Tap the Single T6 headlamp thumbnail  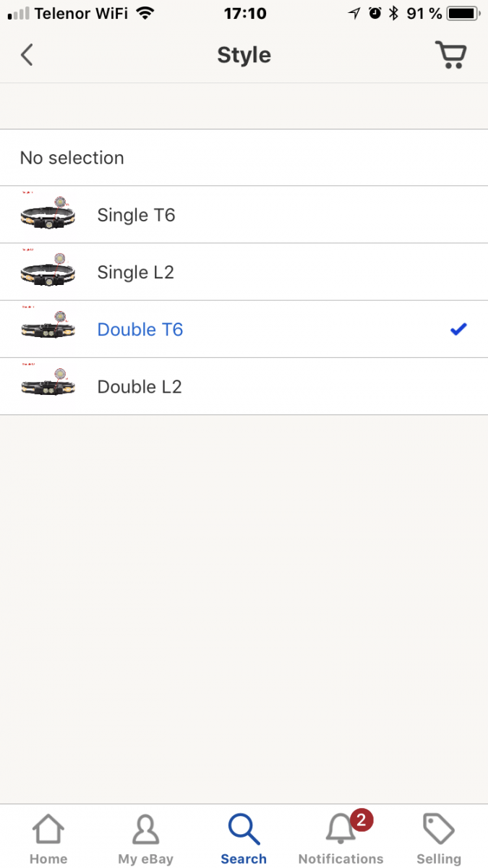(x=48, y=215)
